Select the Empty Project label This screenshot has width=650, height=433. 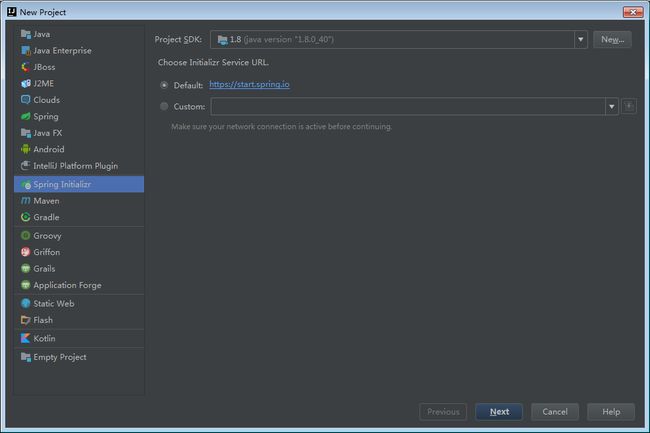point(60,357)
